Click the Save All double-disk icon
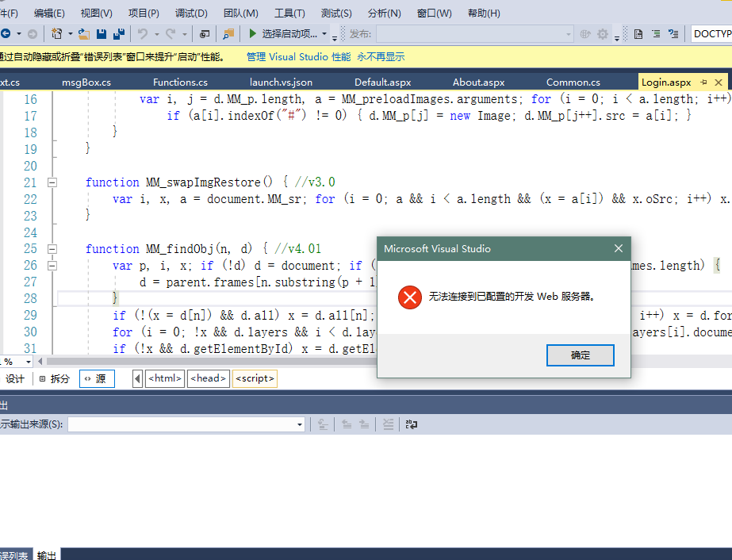732x560 pixels. point(119,33)
